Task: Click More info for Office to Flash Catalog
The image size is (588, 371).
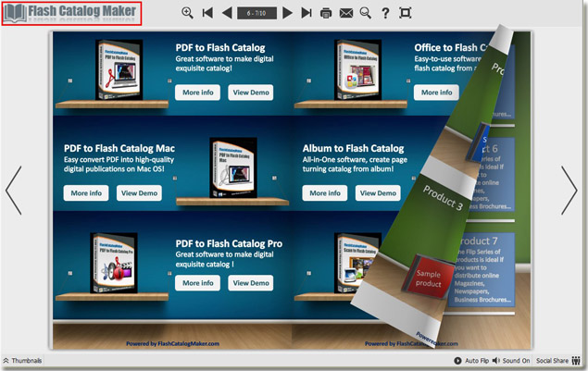Action: tap(436, 93)
